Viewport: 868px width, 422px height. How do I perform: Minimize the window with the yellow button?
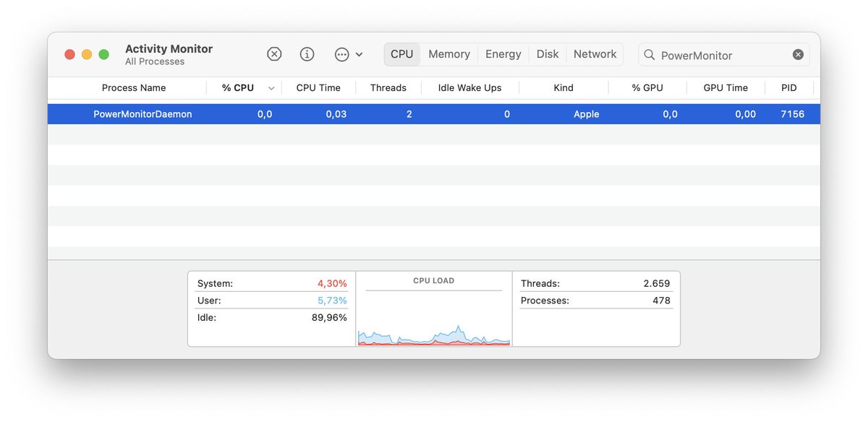point(87,55)
